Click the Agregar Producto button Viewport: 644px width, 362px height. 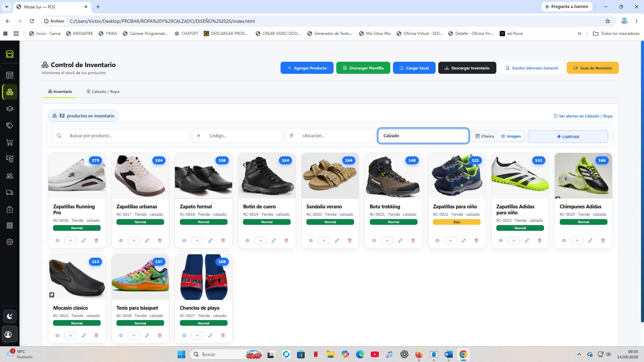click(307, 68)
